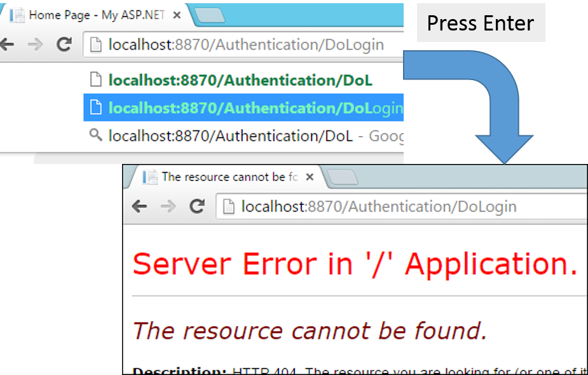Click the page icon of the first DoL suggestion

pyautogui.click(x=96, y=80)
